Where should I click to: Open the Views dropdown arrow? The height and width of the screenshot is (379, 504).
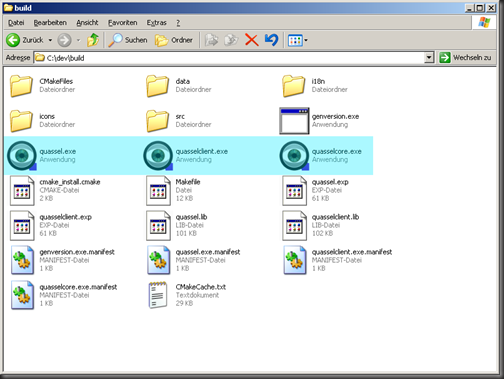[x=306, y=41]
